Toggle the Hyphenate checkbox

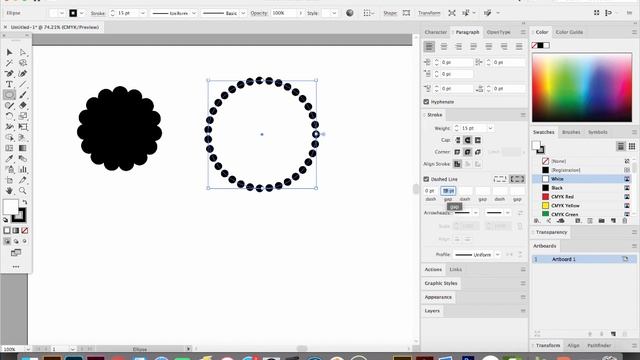426,102
